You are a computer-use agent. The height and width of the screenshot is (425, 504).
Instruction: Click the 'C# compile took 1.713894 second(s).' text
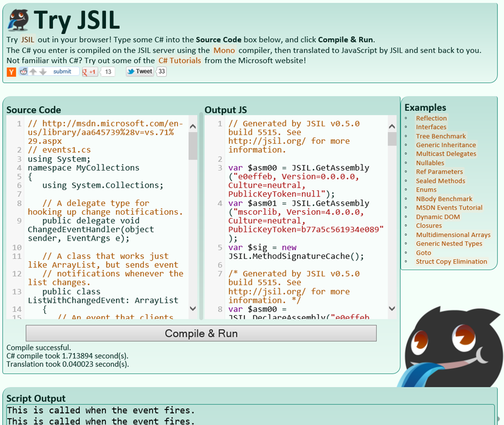coord(67,356)
